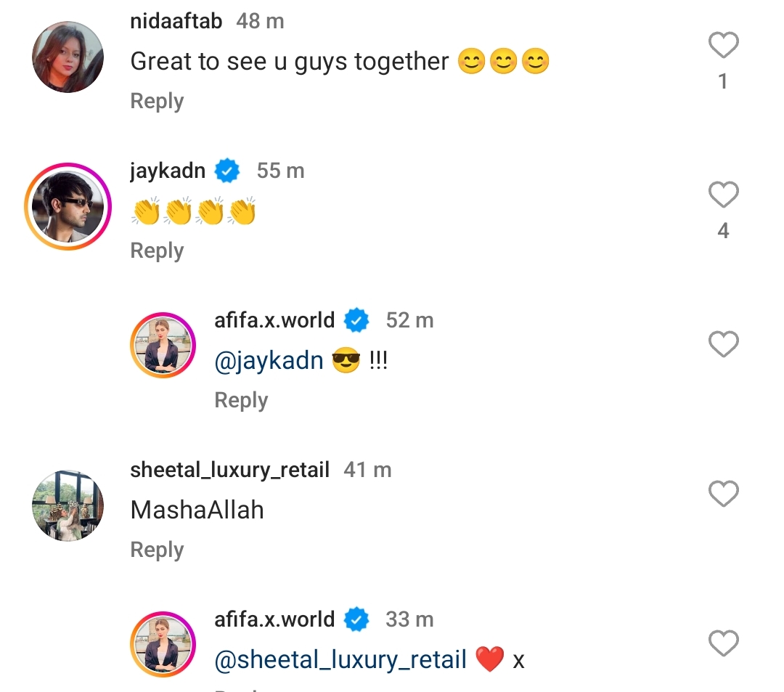Click jaykadn's blue verified badge
Viewport: 784px width, 692px height.
[226, 171]
